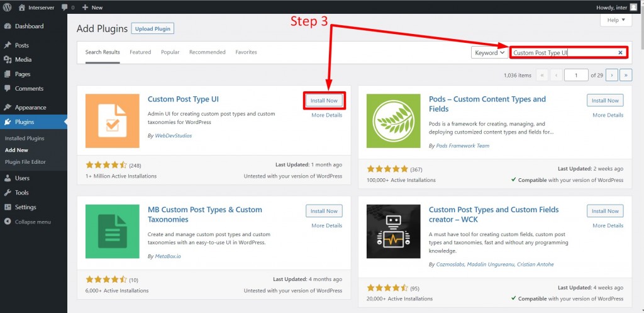The image size is (644, 313).
Task: Go to previous results page
Action: (557, 76)
